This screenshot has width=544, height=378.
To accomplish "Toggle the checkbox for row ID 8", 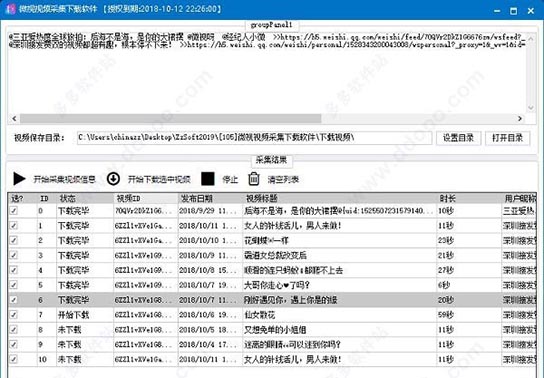I will click(x=14, y=329).
